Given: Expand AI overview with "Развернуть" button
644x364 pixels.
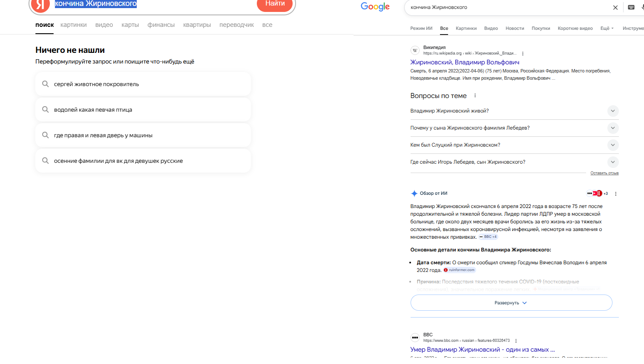Looking at the screenshot, I should (x=511, y=303).
